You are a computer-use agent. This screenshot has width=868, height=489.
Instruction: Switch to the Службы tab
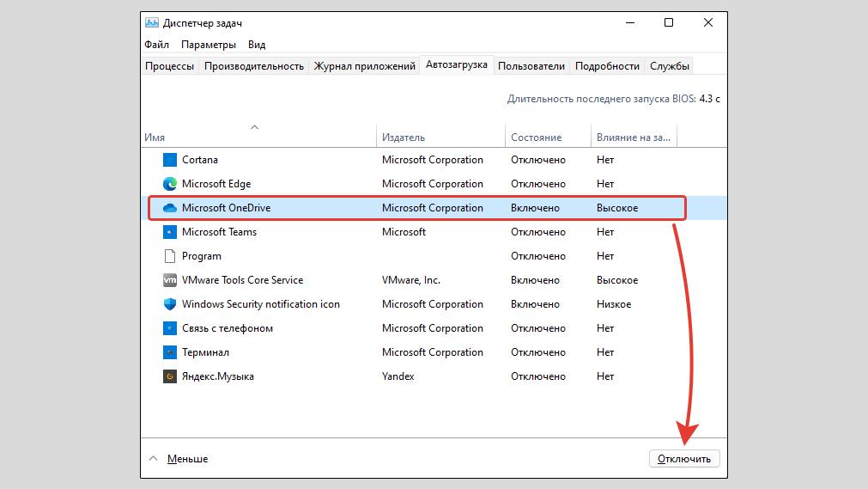pos(670,66)
